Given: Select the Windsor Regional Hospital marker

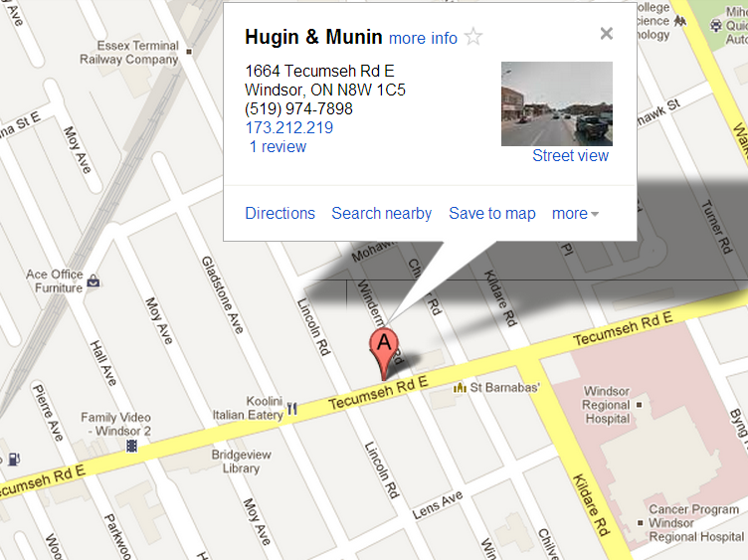Looking at the screenshot, I should (x=640, y=405).
